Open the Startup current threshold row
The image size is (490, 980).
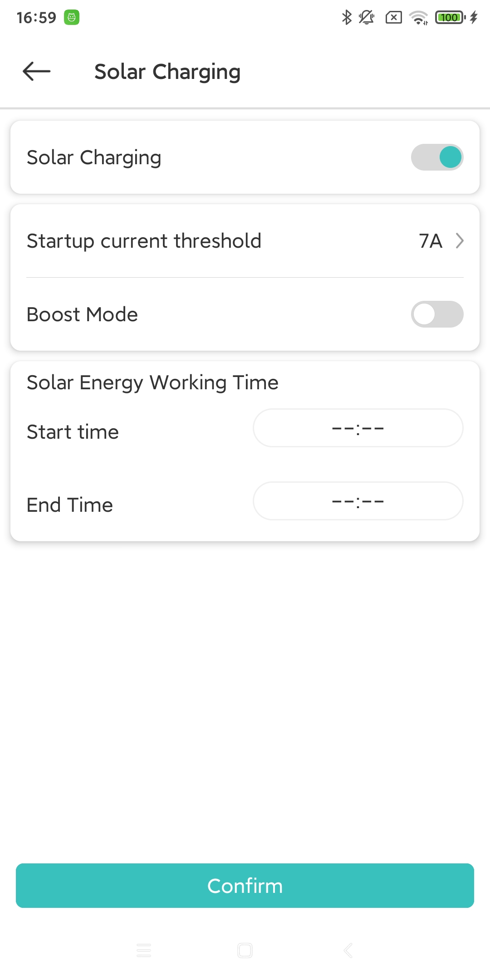pyautogui.click(x=144, y=241)
